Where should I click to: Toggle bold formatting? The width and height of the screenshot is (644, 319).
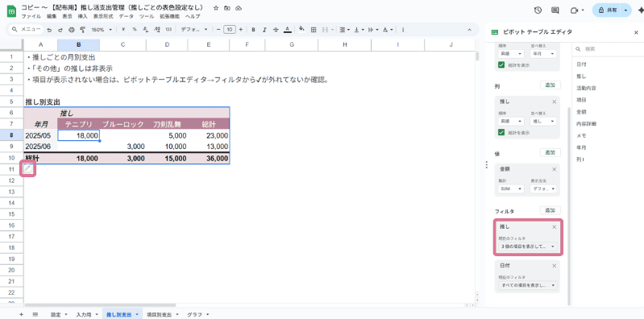[x=253, y=30]
